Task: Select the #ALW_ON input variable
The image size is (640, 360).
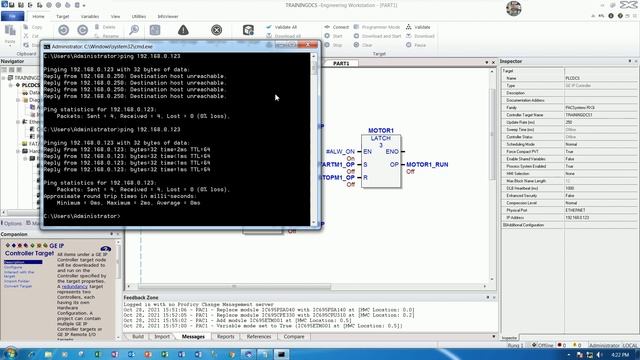Action: pyautogui.click(x=340, y=151)
